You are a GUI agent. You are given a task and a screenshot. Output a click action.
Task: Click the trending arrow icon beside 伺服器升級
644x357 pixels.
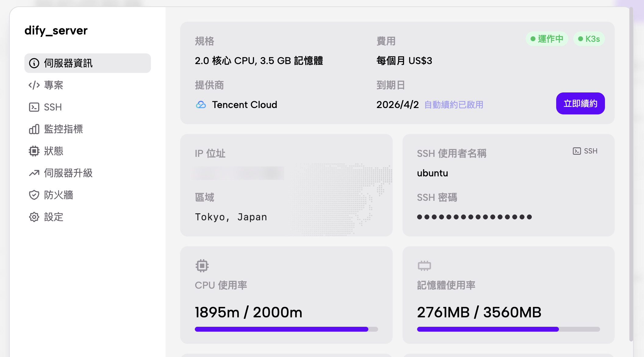tap(34, 173)
